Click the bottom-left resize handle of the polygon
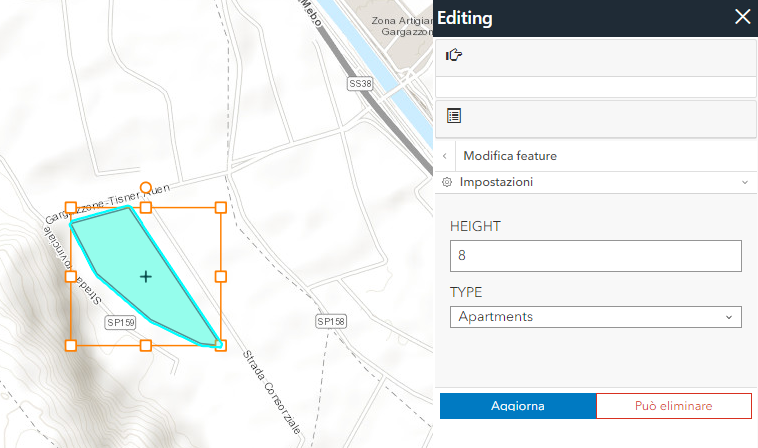This screenshot has width=758, height=448. coord(71,346)
